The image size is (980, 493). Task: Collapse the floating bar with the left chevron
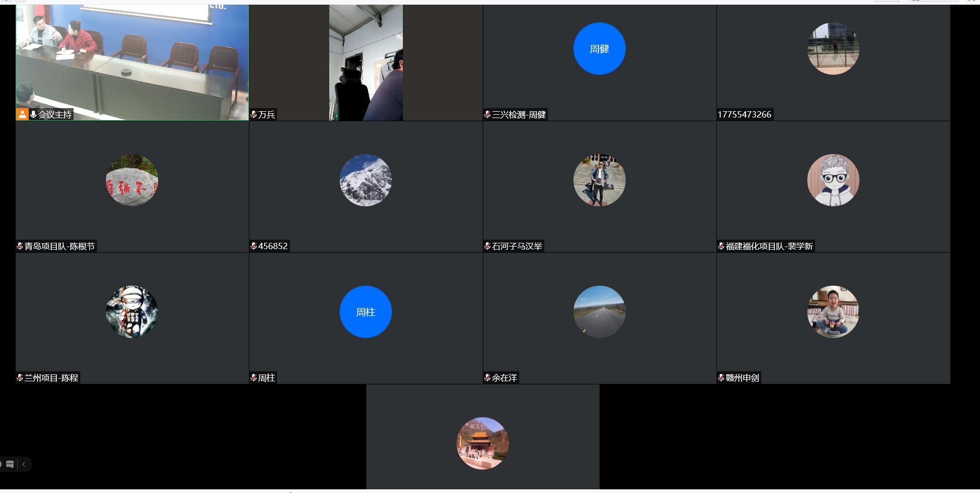pos(23,464)
